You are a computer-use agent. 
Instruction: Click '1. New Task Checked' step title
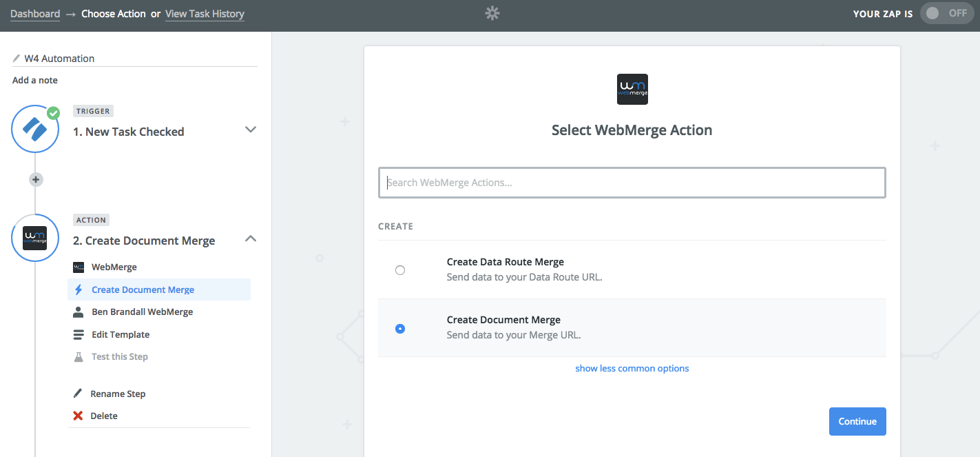129,132
